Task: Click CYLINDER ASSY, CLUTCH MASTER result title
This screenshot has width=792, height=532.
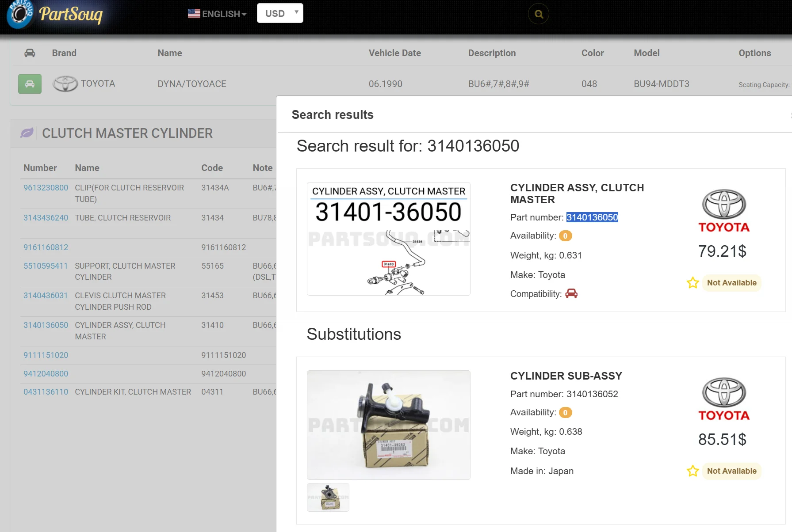Action: [x=577, y=194]
